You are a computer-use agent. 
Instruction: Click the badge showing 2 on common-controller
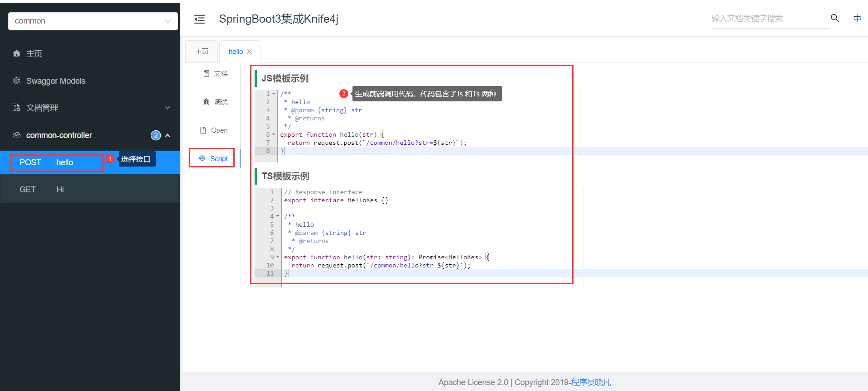tap(155, 135)
